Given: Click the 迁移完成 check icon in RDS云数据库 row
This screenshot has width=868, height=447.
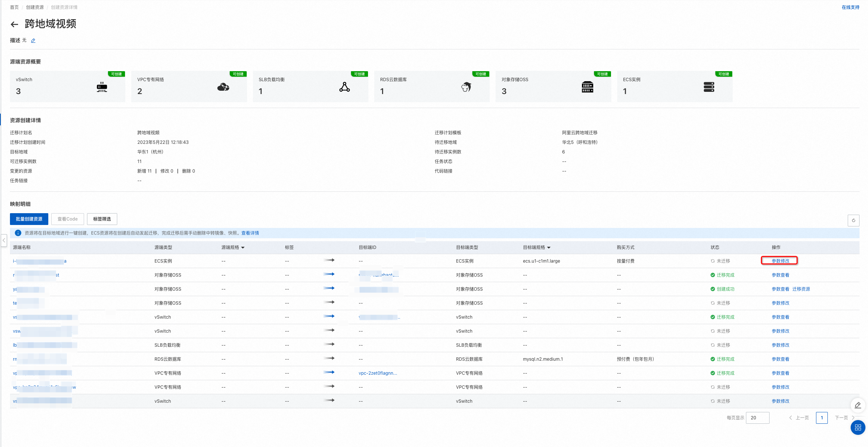Looking at the screenshot, I should (x=712, y=359).
